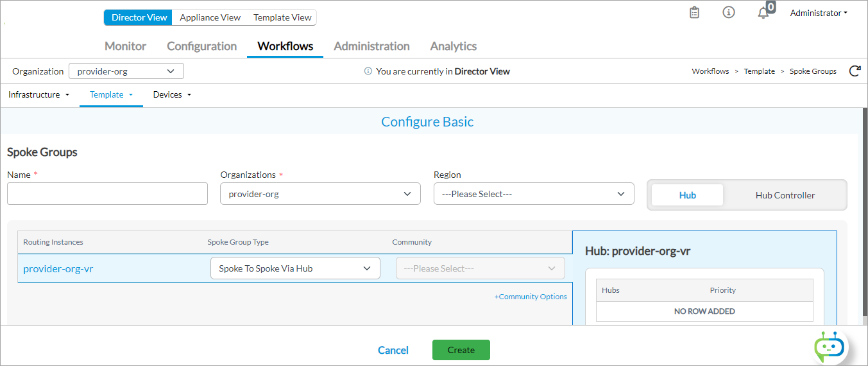The height and width of the screenshot is (366, 868).
Task: Open the Region dropdown
Action: point(533,194)
